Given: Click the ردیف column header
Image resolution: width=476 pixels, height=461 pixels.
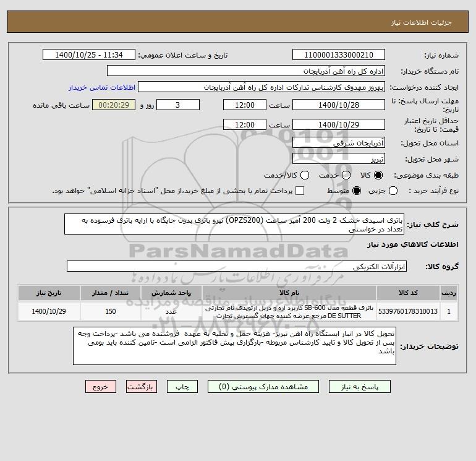Looking at the screenshot, I should tap(449, 293).
